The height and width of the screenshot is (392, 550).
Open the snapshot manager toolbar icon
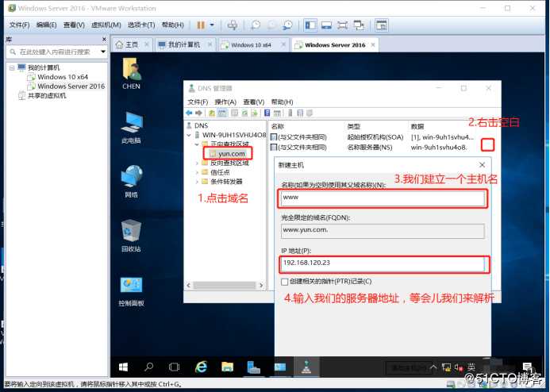[287, 25]
